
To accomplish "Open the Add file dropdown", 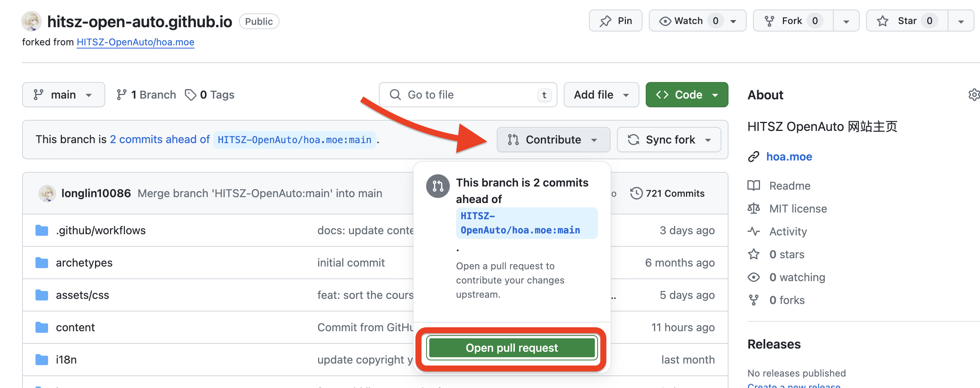I will click(x=601, y=95).
